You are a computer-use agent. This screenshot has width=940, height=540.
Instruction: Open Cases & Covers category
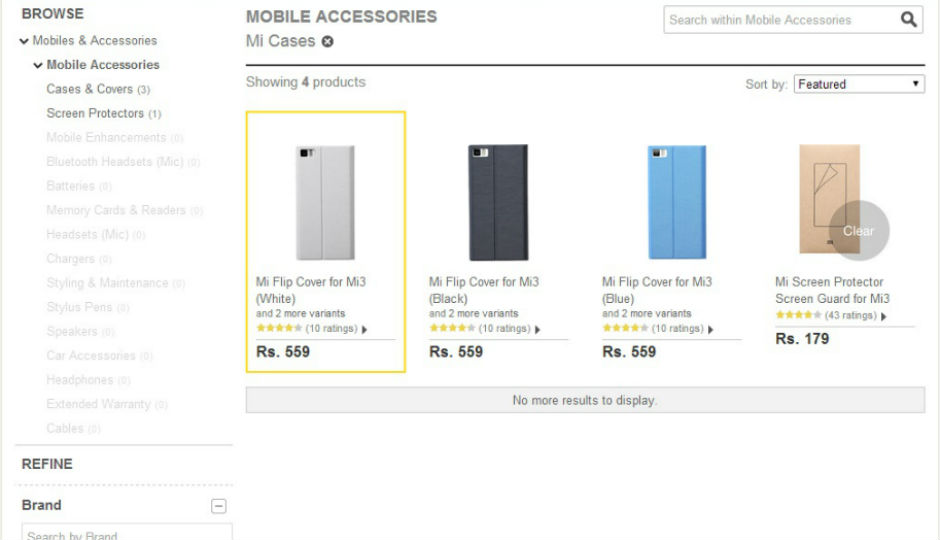click(x=90, y=89)
